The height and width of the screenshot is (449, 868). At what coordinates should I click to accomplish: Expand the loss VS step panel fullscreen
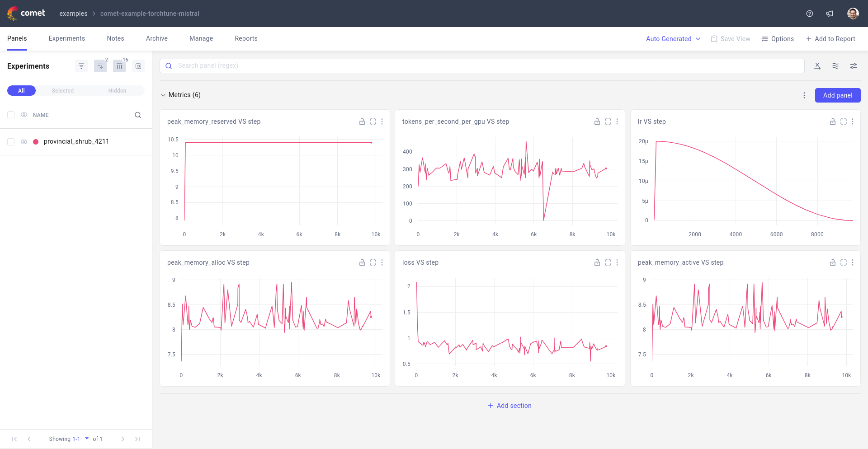coord(608,262)
